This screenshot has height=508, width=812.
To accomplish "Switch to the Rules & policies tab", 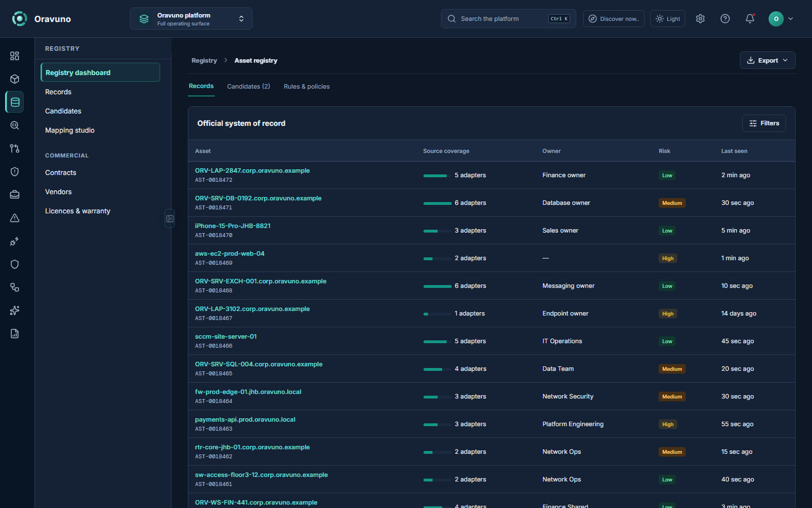I will click(x=307, y=86).
